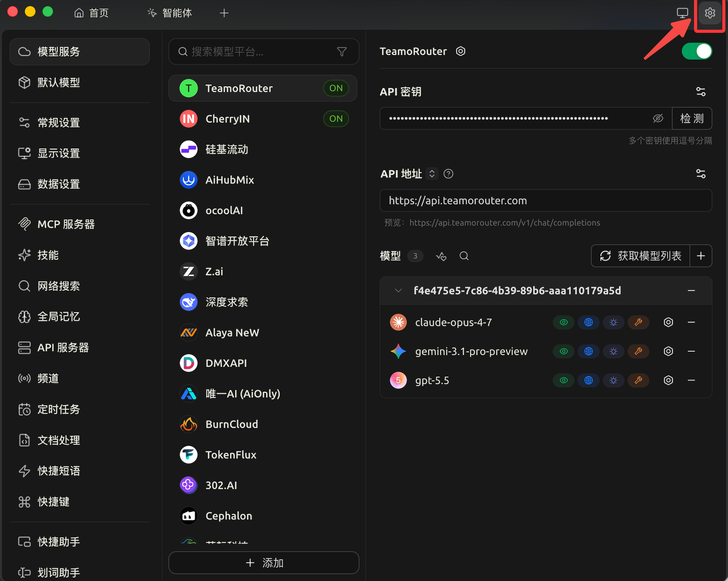Screen dimensions: 728x581
Task: Click the API address input field
Action: (x=546, y=201)
